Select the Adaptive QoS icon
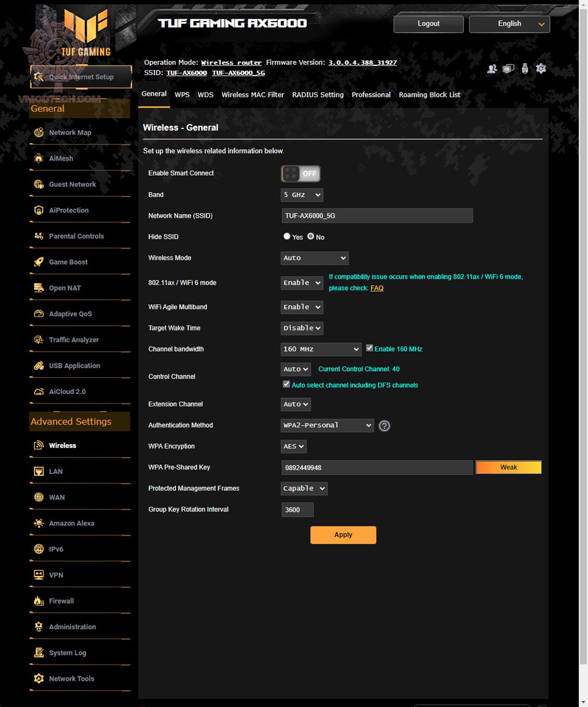 pyautogui.click(x=39, y=313)
